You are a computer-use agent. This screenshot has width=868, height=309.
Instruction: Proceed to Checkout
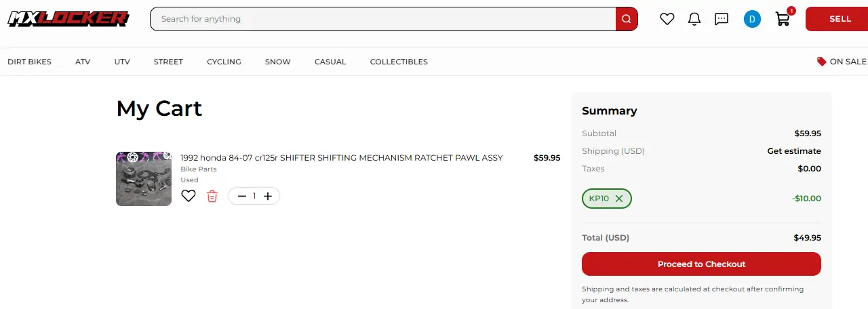click(701, 264)
